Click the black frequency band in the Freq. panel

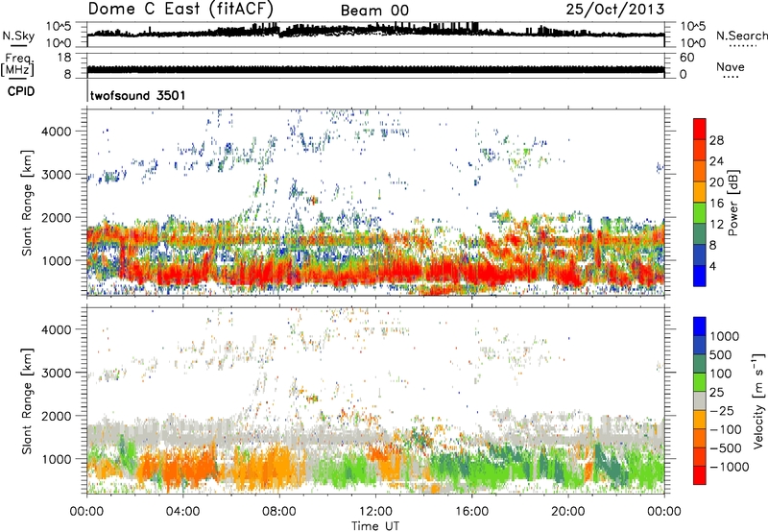tap(375, 69)
